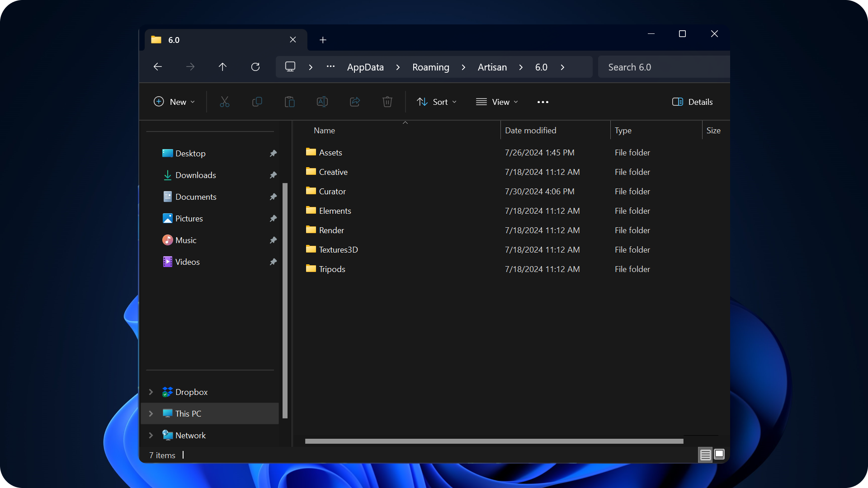
Task: Go up one folder level
Action: (x=222, y=67)
